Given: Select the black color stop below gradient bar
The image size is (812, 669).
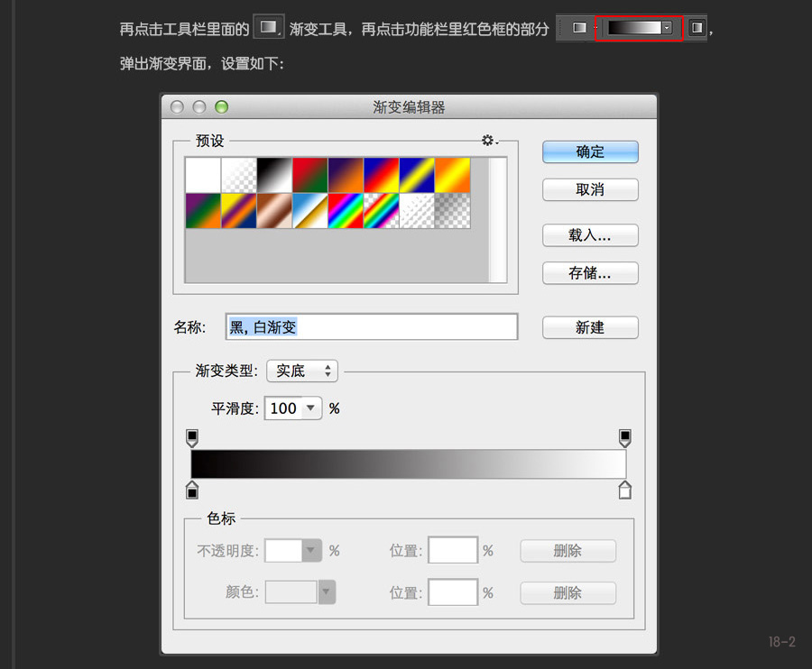Looking at the screenshot, I should pyautogui.click(x=192, y=490).
